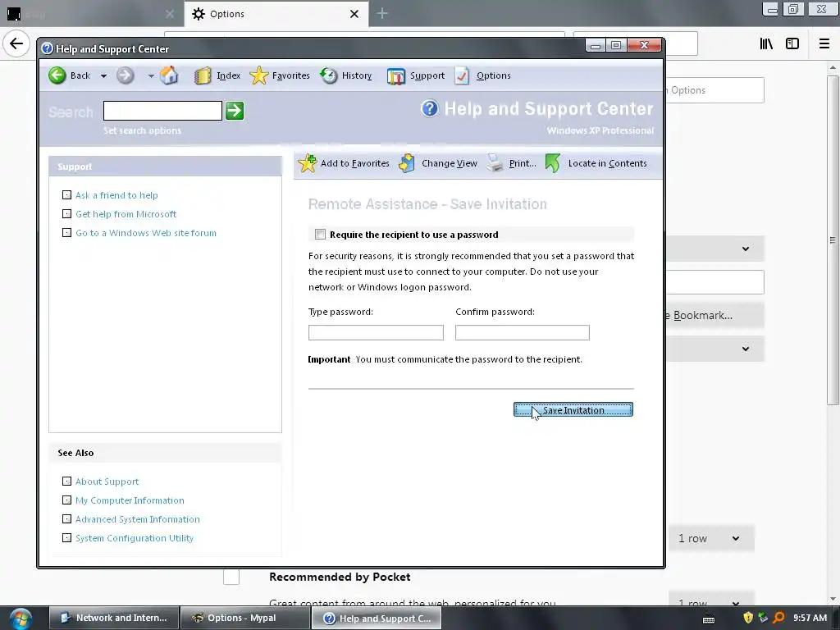840x630 pixels.
Task: Open browser Library icon
Action: pos(766,43)
